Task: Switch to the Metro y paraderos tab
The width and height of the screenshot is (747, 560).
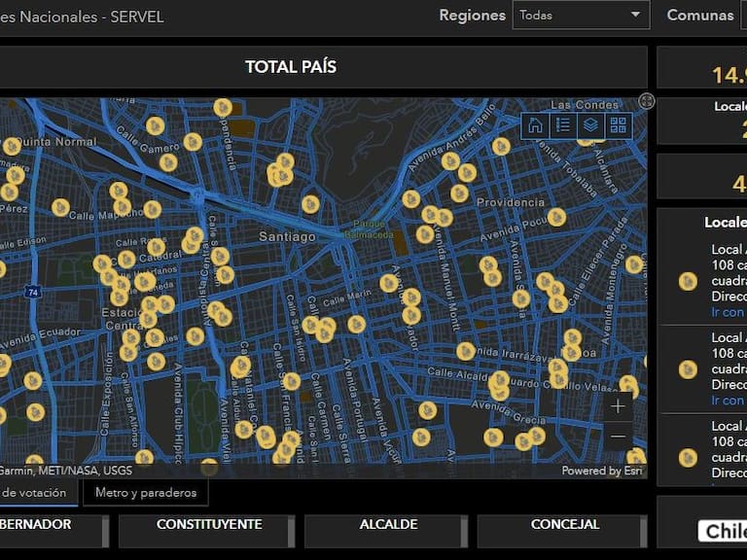Action: (x=145, y=493)
